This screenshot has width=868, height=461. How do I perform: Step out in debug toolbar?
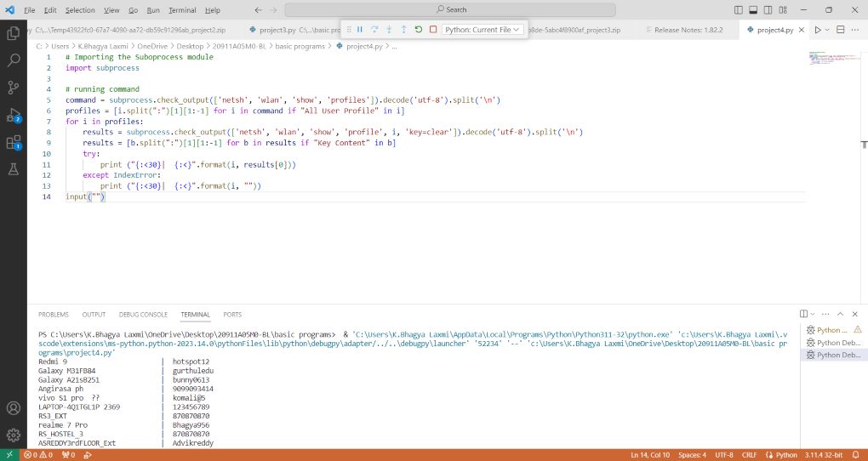403,29
